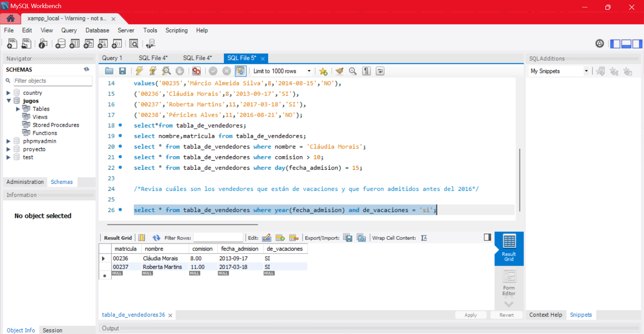Screen dimensions: 644x334
Task: Open the object inspector toolbar icon
Action: click(43, 43)
